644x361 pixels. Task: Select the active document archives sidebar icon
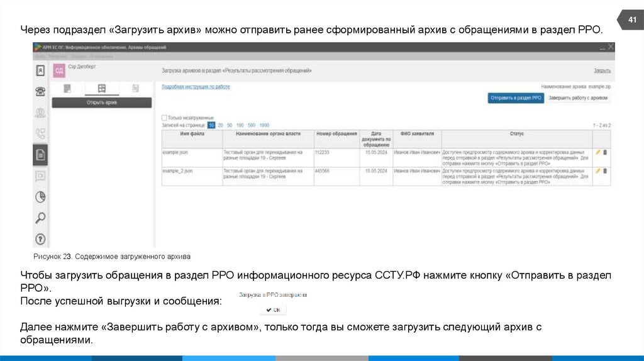click(x=40, y=155)
